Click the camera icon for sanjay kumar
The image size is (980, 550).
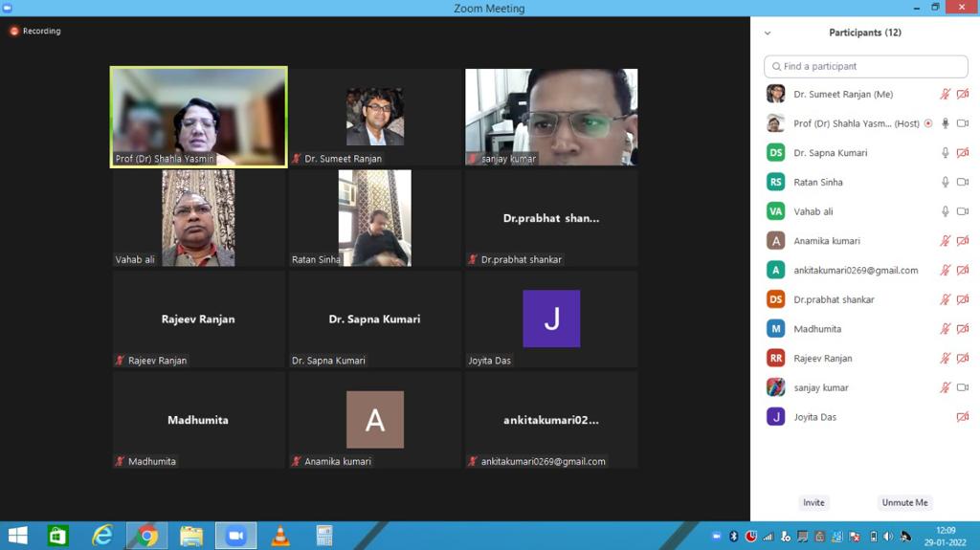pos(963,387)
